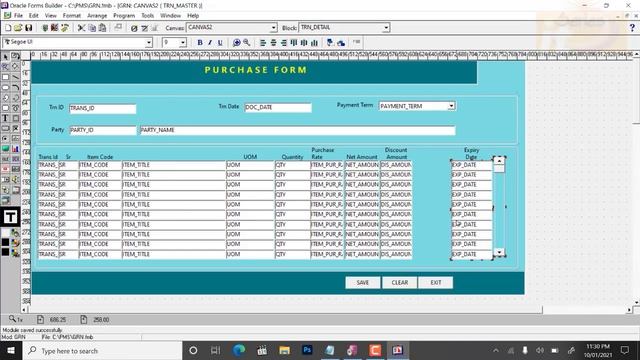Toggle underline formatting
Screen dimensions: 640x360
point(220,42)
